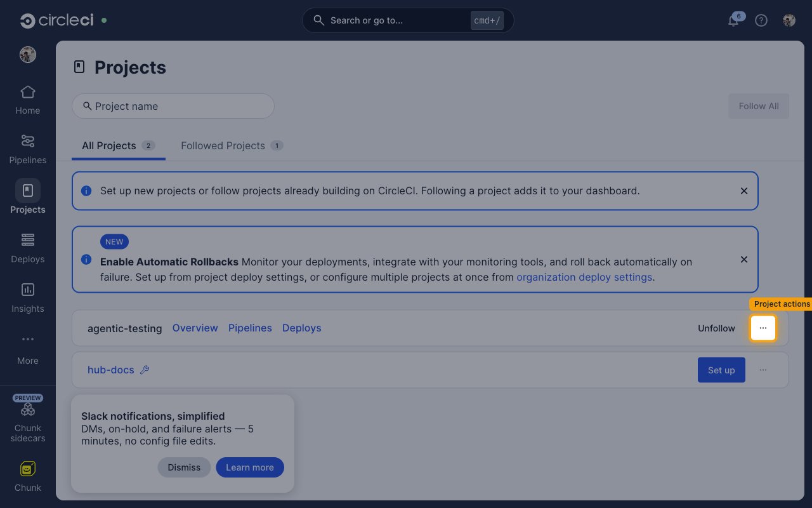Go to Home in the sidebar
The height and width of the screenshot is (508, 812).
click(28, 100)
